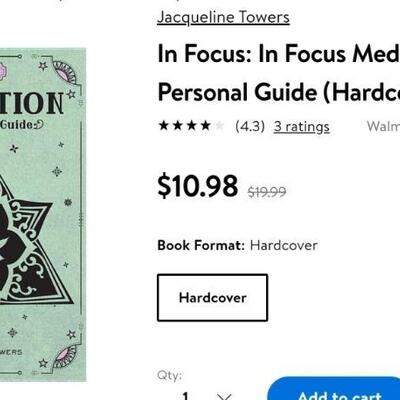Click the Book Format label

(201, 246)
